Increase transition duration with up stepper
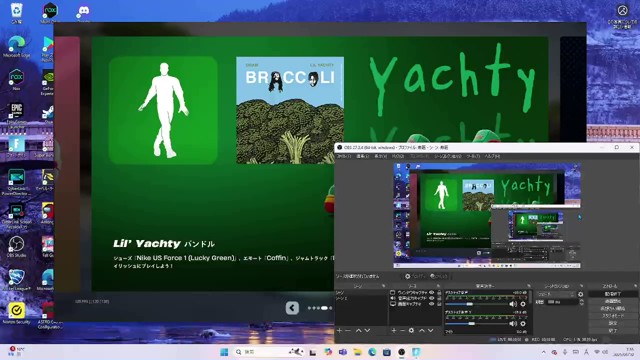The image size is (640, 360). pos(581,300)
